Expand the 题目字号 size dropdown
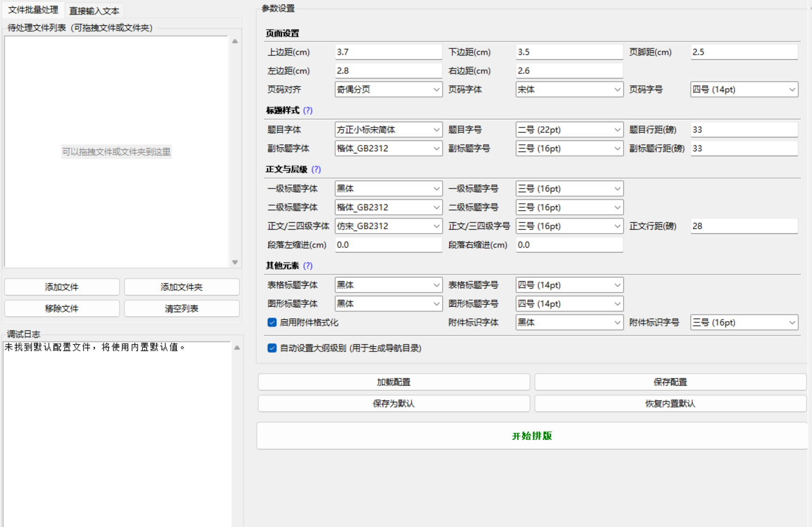Viewport: 812px width, 527px height. point(569,129)
